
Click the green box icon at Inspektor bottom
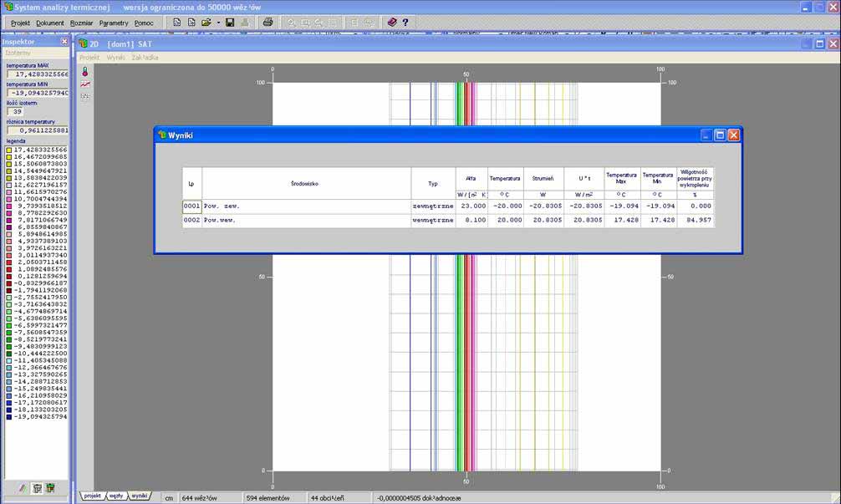(50, 488)
